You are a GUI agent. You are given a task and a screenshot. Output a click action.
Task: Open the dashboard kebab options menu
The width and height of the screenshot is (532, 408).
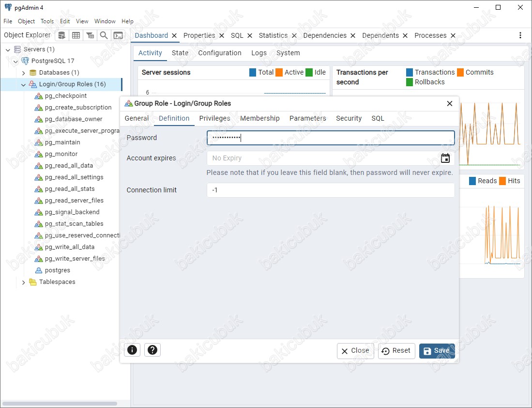(520, 35)
